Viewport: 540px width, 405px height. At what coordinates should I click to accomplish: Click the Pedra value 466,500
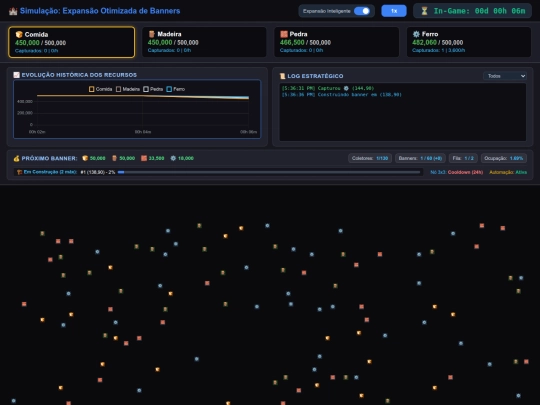click(x=292, y=42)
